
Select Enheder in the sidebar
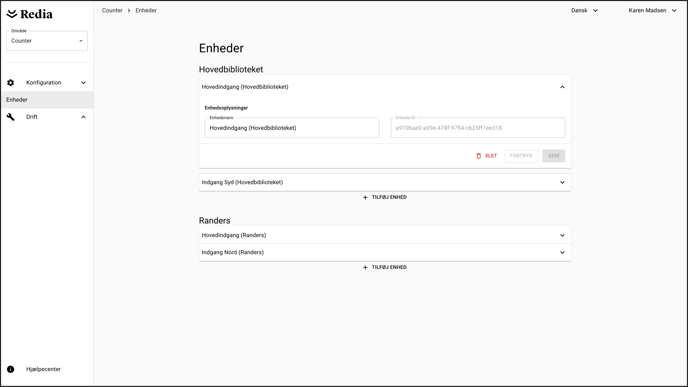click(x=47, y=100)
